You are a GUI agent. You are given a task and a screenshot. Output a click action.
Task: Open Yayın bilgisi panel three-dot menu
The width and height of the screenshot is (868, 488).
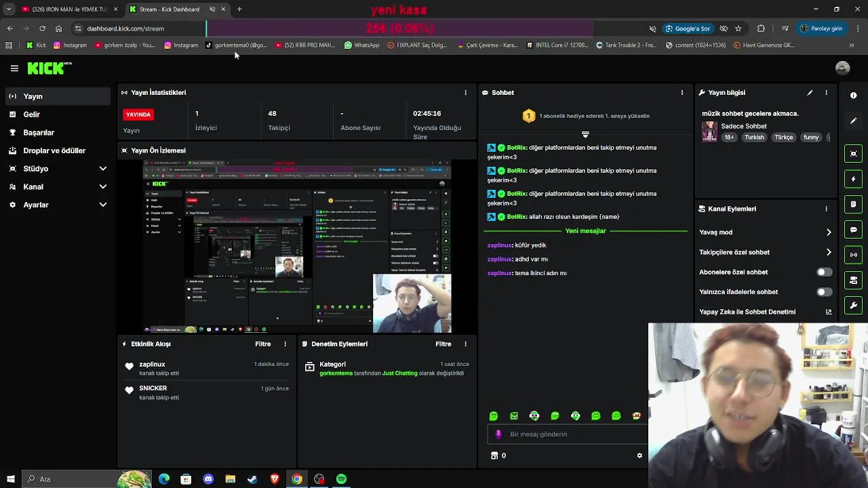tap(826, 92)
